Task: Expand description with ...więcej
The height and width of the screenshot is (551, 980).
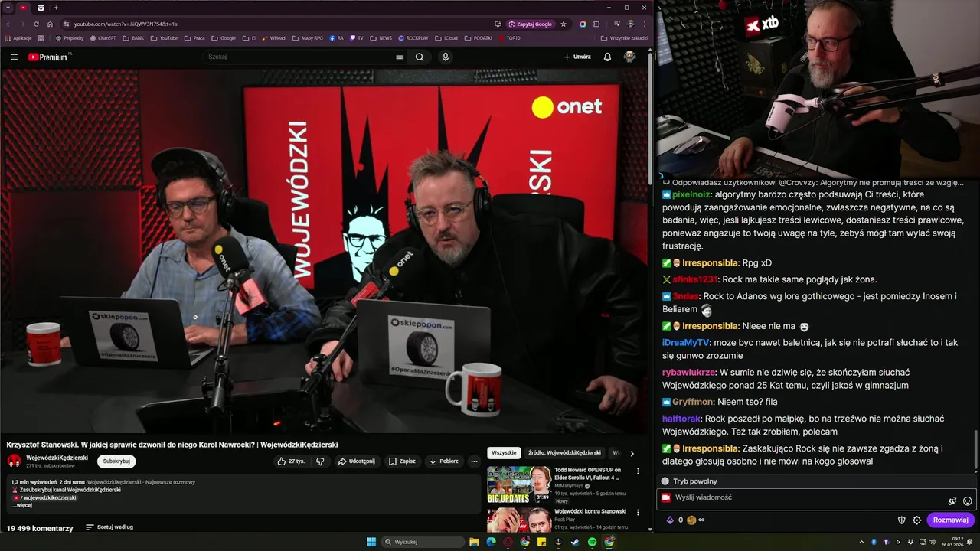Action: (x=21, y=505)
